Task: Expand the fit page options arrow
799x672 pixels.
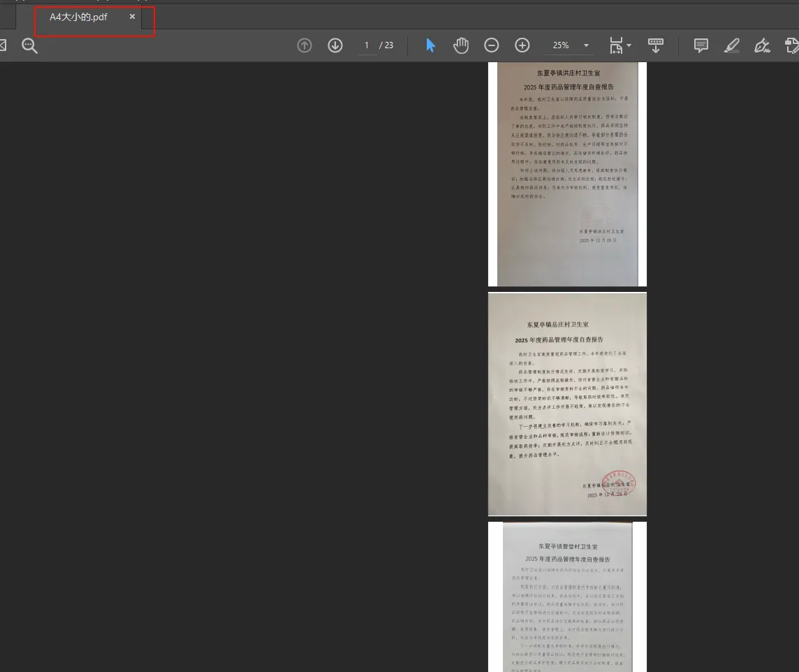Action: [629, 45]
